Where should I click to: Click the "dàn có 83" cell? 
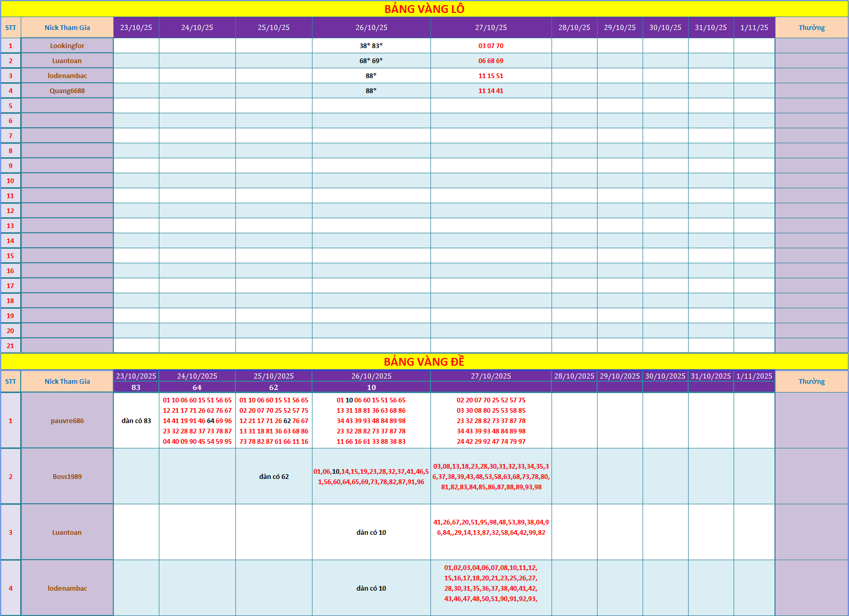(x=136, y=420)
